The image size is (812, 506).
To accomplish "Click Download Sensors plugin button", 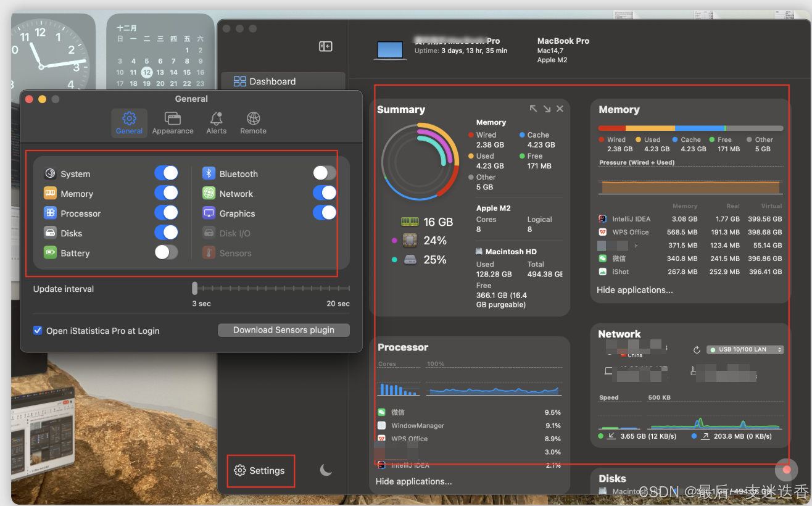I will point(284,330).
